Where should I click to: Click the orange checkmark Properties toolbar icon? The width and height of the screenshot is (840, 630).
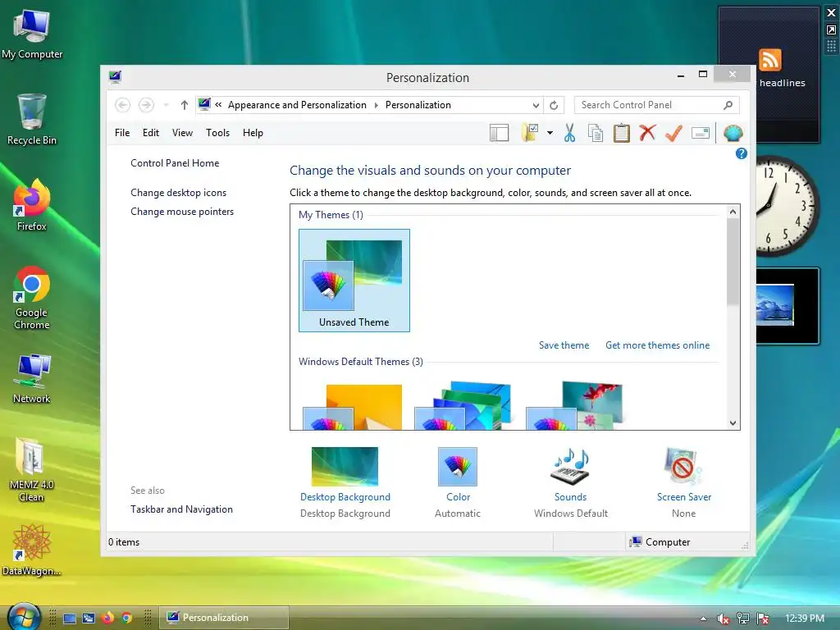point(673,133)
